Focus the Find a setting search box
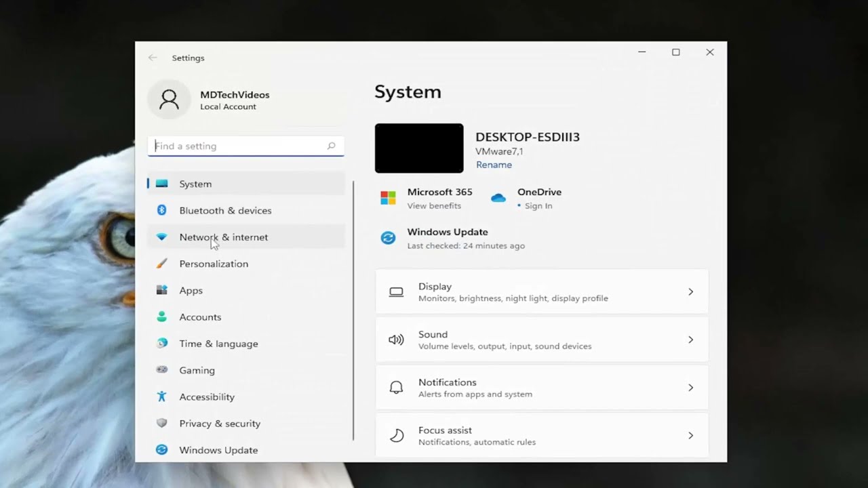 point(245,146)
